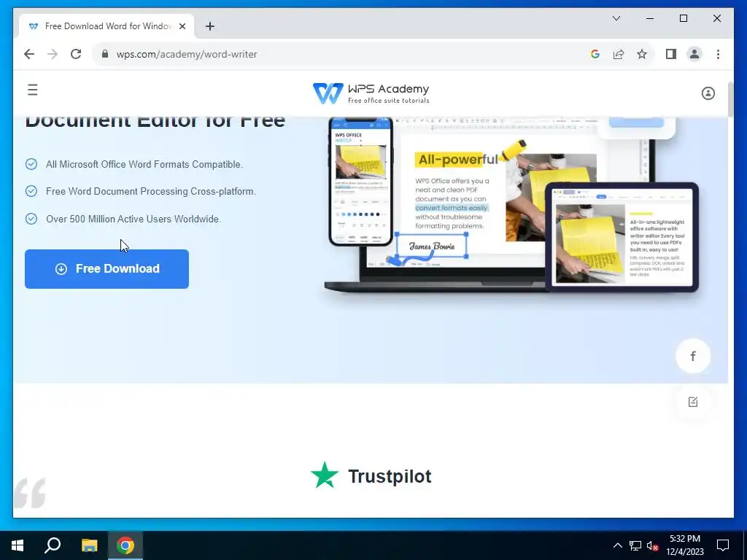Open the feedback edit icon button
Screen dimensions: 747x560
tap(693, 402)
